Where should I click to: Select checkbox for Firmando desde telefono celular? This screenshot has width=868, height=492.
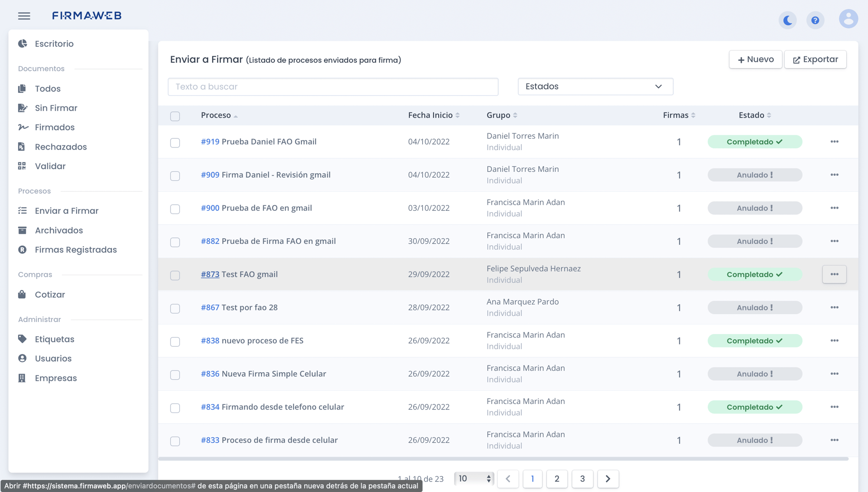pyautogui.click(x=175, y=408)
